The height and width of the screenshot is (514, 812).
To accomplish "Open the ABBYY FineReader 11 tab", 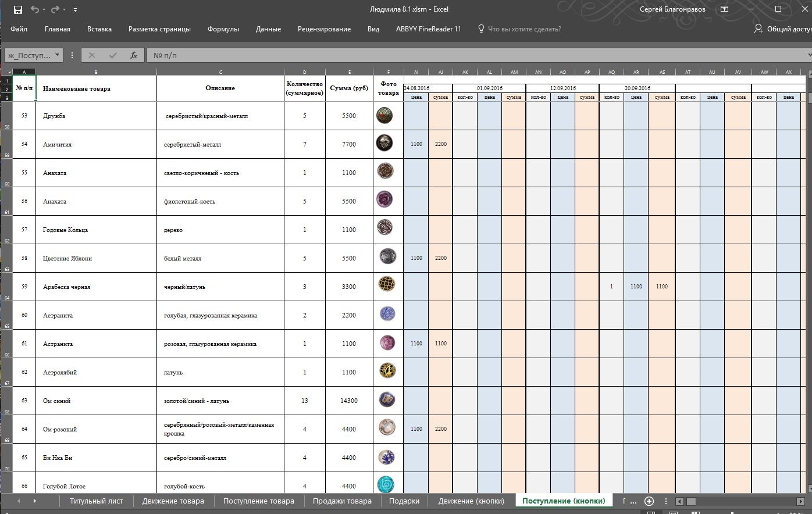I will [428, 29].
